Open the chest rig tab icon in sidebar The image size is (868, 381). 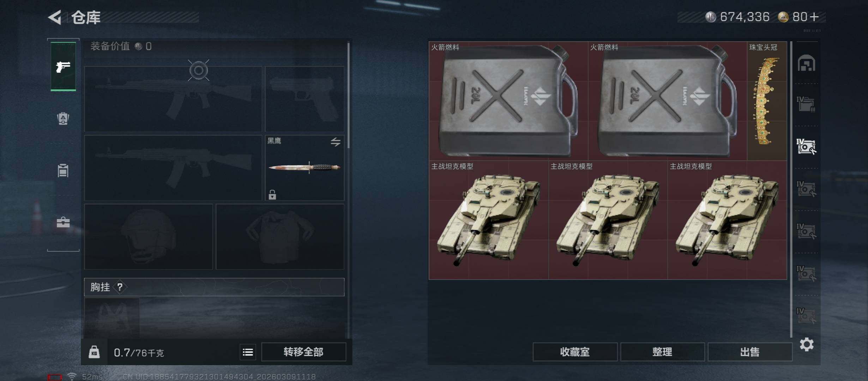[63, 170]
